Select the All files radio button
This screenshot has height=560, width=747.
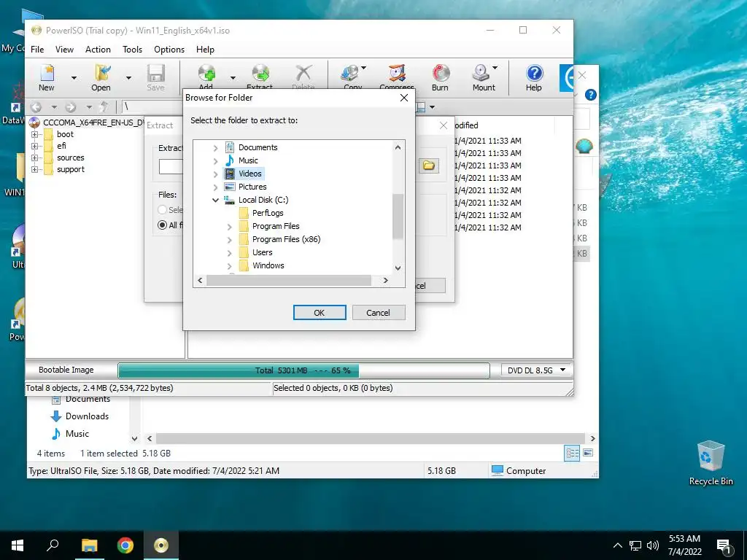[163, 225]
